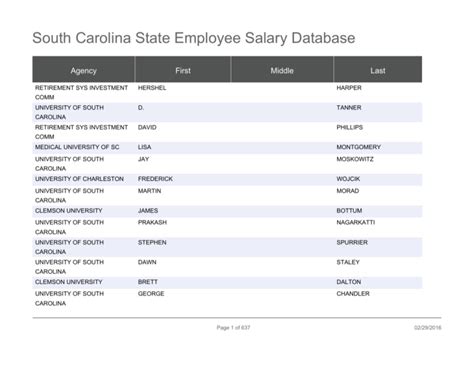Viewport: 474px width, 365px height.
Task: Select first name MARTIN
Action: tap(149, 191)
